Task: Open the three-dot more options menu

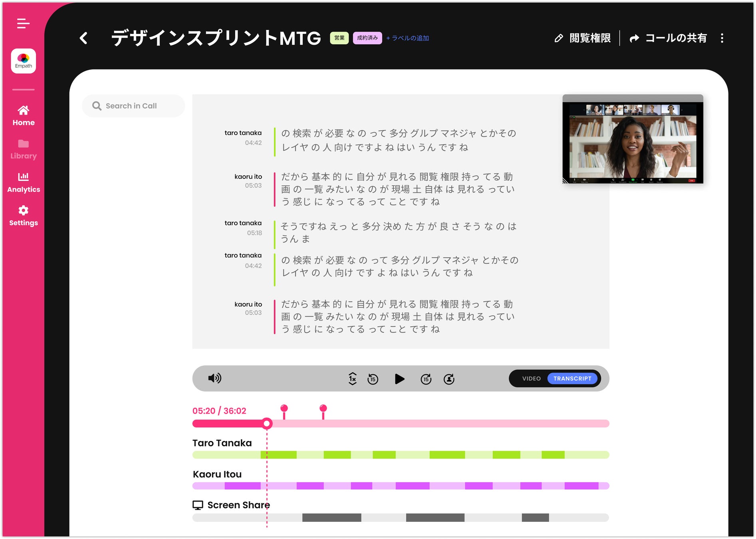Action: coord(722,38)
